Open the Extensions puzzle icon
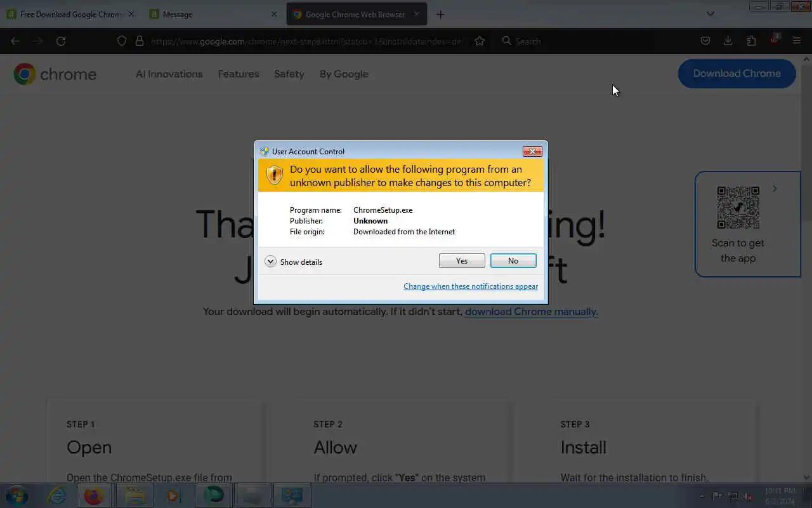 pos(751,41)
